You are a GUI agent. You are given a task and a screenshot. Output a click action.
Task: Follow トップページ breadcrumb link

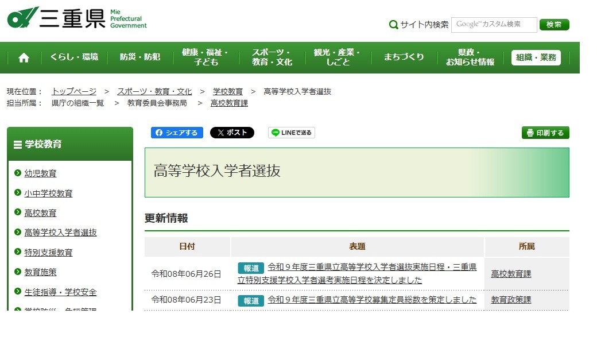[74, 91]
